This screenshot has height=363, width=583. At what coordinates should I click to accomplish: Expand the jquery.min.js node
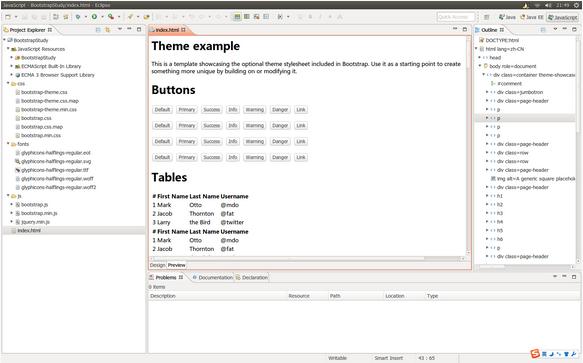[x=12, y=222]
